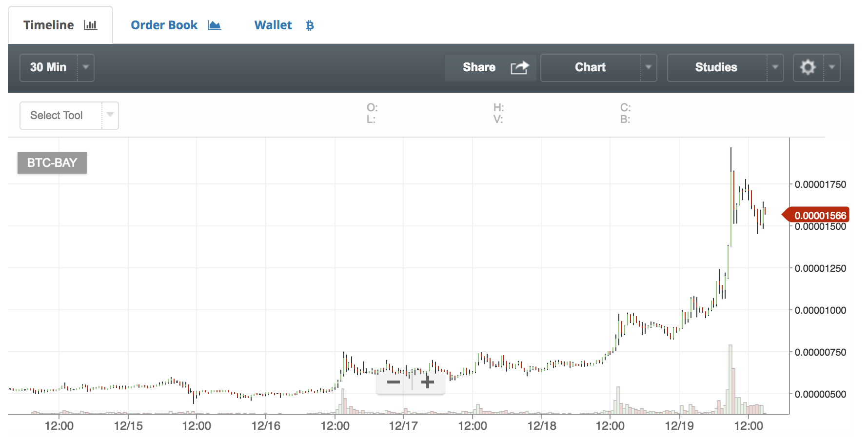868x443 pixels.
Task: Click the V: volume value readout
Action: click(x=498, y=119)
